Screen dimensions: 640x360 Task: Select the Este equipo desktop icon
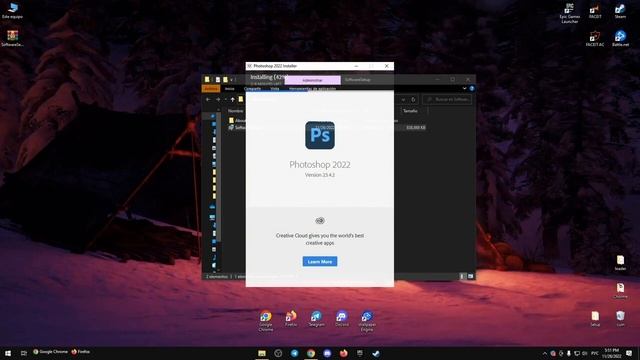click(x=12, y=11)
